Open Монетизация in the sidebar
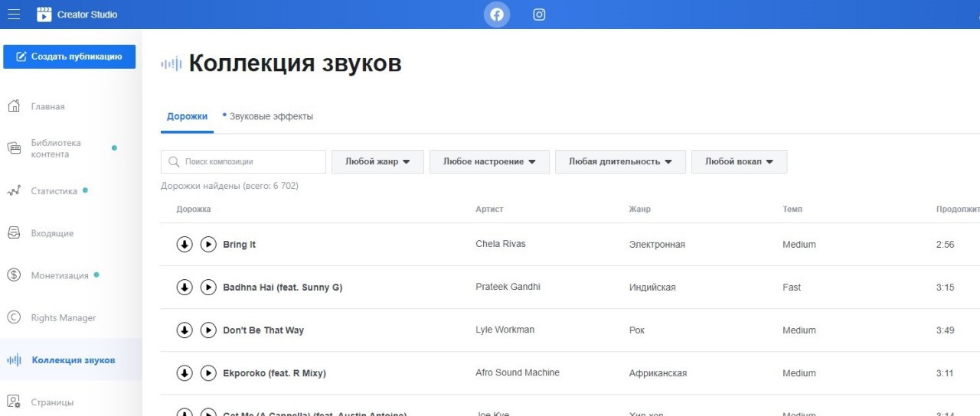Viewport: 980px width, 416px height. coord(60,275)
